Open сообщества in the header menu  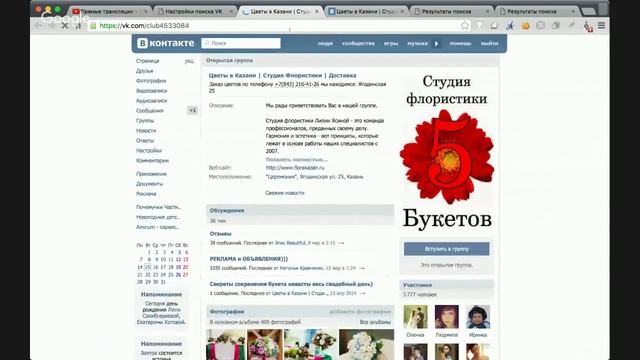358,43
